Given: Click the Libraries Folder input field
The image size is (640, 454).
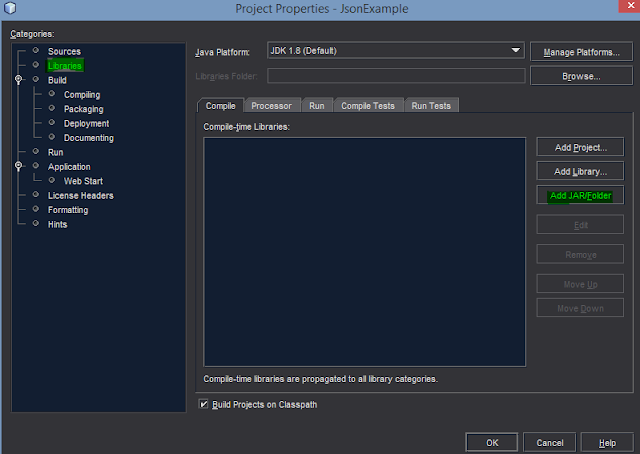Looking at the screenshot, I should [x=396, y=76].
